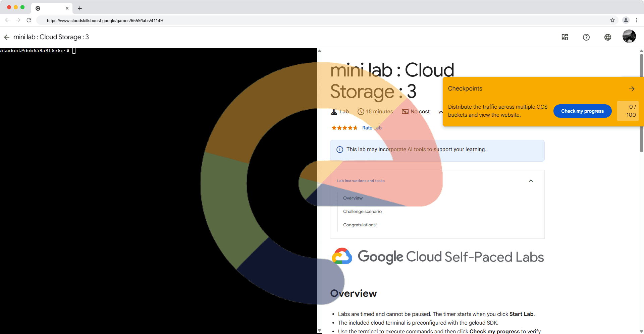Screen dimensions: 644x334
Task: Open the dashboard grid icon
Action: pos(565,37)
